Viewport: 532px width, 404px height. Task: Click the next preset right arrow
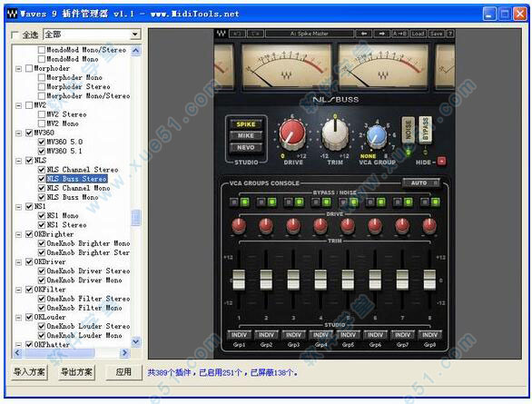click(x=381, y=34)
